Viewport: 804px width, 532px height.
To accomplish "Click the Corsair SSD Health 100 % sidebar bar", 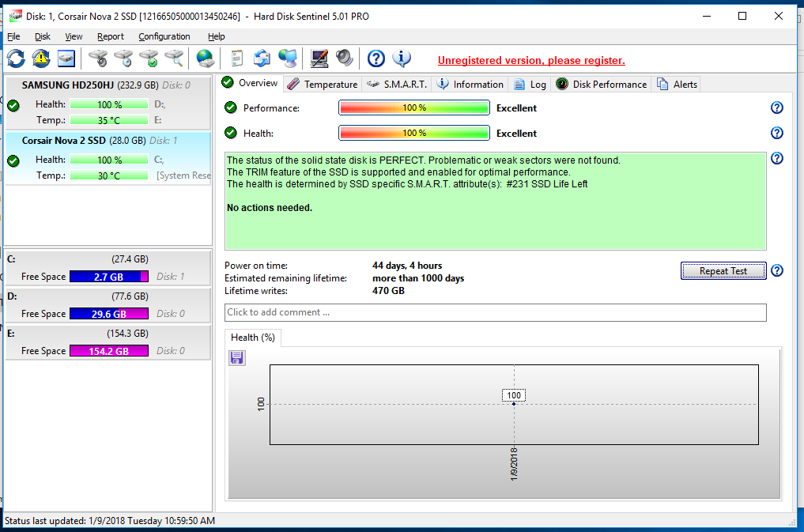I will 109,160.
